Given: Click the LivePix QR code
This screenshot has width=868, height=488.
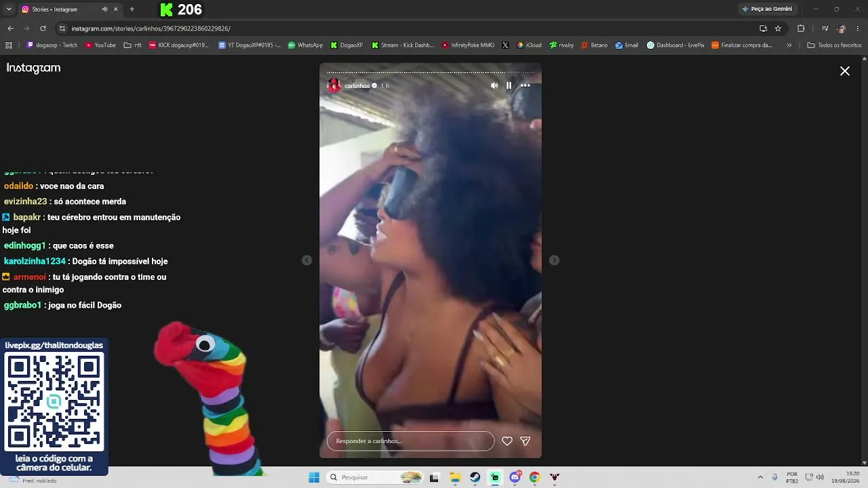Looking at the screenshot, I should tap(54, 402).
